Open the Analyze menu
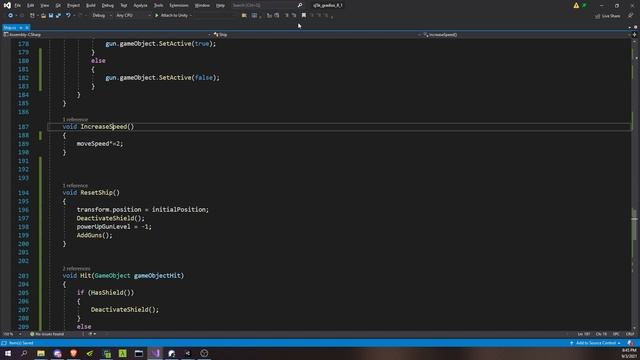Image resolution: width=640 pixels, height=360 pixels. pyautogui.click(x=140, y=5)
